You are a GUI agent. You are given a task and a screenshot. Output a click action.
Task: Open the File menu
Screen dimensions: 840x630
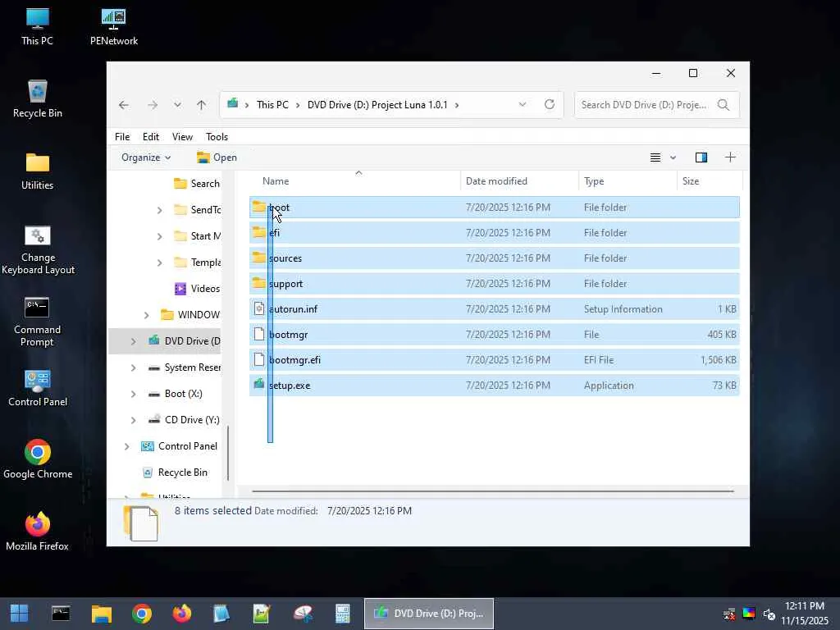[x=122, y=137]
